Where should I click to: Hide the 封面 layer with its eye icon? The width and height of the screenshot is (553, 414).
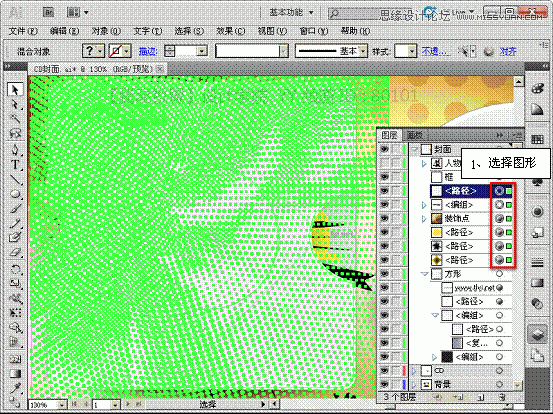pos(384,150)
